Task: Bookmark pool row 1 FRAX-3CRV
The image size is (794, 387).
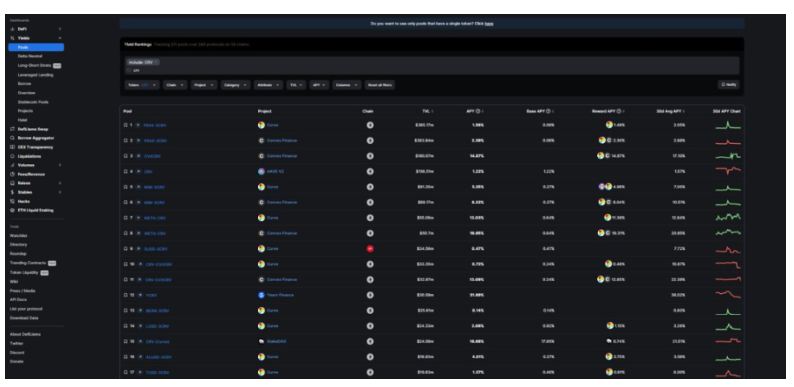Action: tap(126, 125)
